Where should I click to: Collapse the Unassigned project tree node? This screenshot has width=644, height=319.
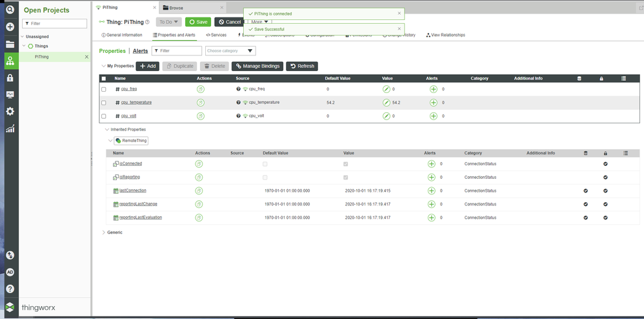22,37
